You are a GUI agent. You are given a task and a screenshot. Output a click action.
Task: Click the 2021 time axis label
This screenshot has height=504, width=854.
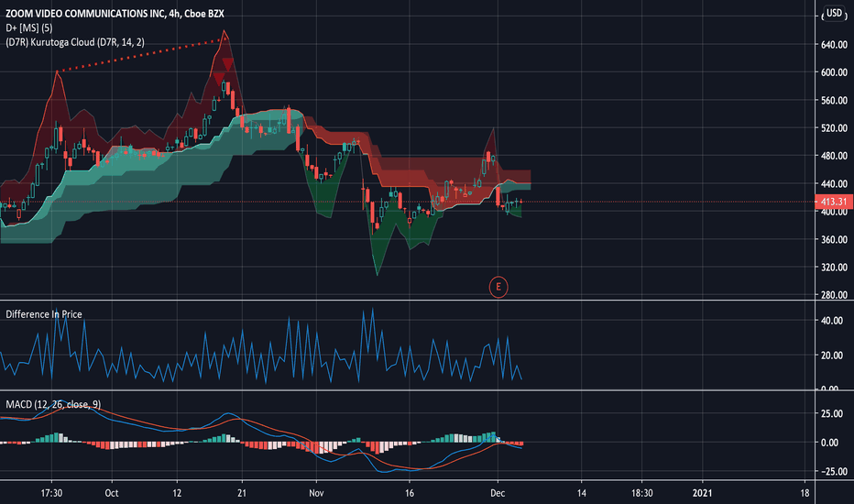click(702, 493)
